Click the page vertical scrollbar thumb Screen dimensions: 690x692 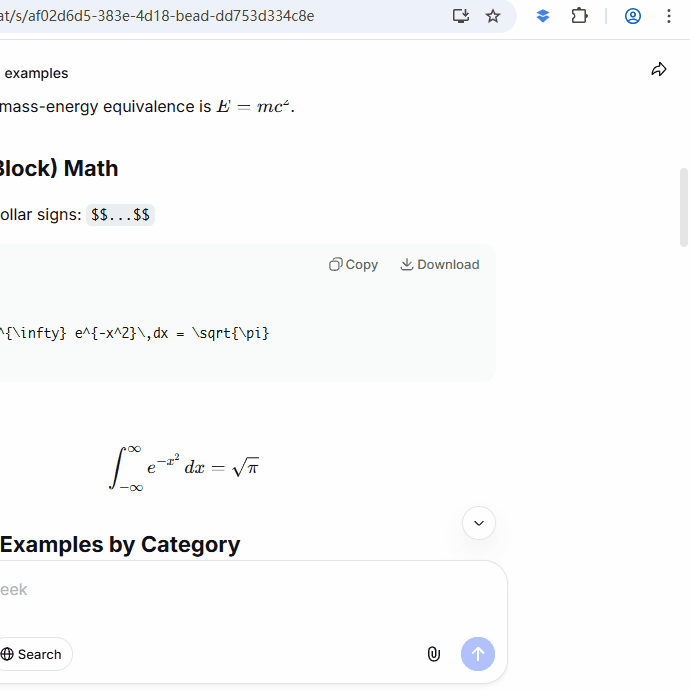(x=684, y=207)
